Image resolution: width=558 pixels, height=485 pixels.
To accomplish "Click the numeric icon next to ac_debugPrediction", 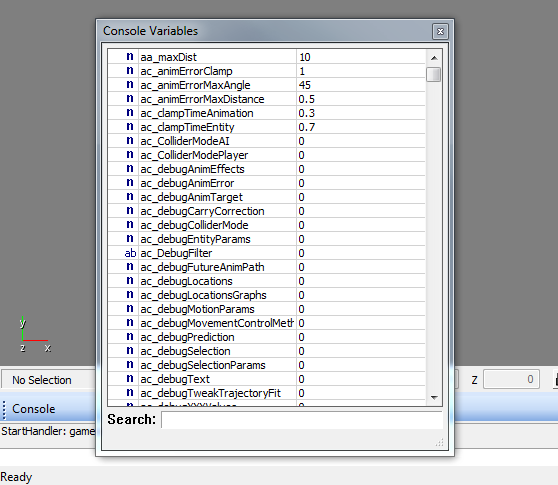I will click(130, 337).
